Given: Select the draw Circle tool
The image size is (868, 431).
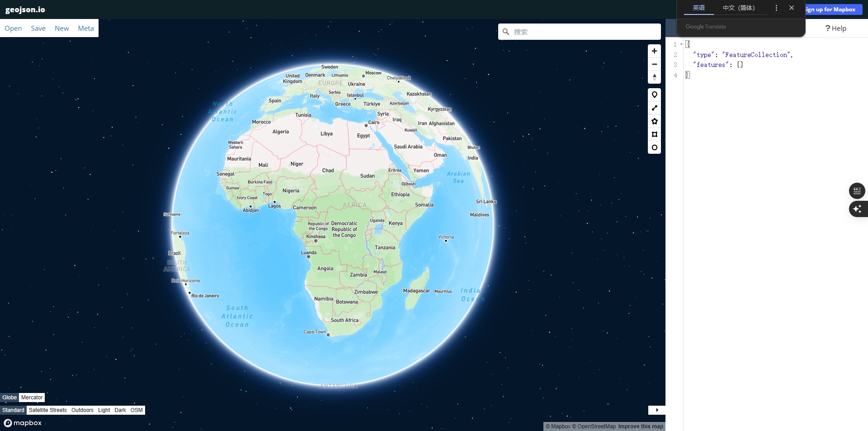Looking at the screenshot, I should (x=654, y=147).
